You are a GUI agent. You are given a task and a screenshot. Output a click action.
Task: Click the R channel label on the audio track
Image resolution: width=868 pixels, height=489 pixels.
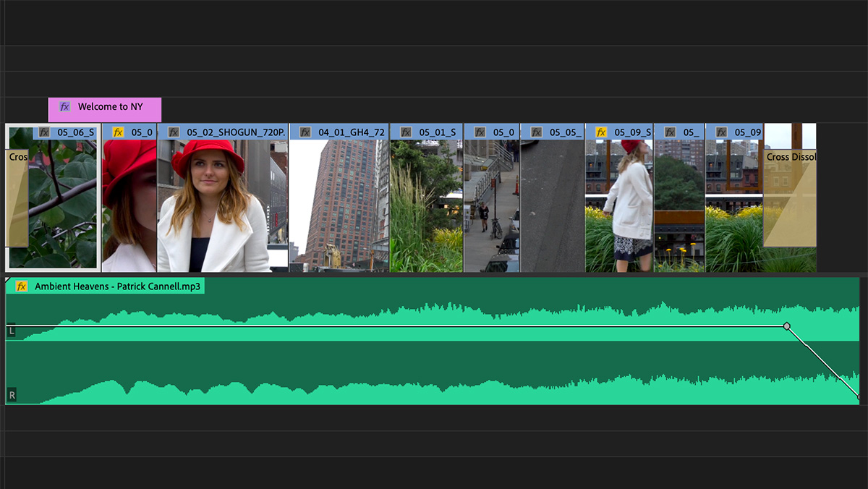[11, 396]
